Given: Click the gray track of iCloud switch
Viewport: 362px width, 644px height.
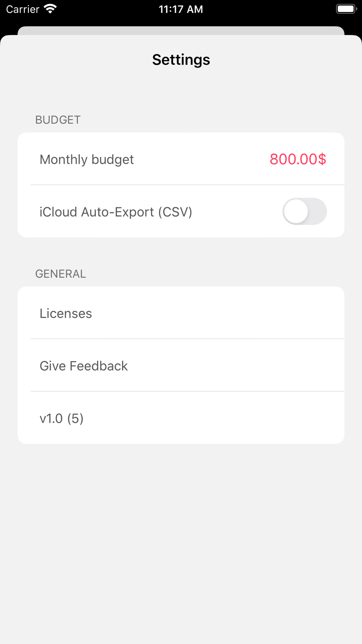Looking at the screenshot, I should [317, 211].
